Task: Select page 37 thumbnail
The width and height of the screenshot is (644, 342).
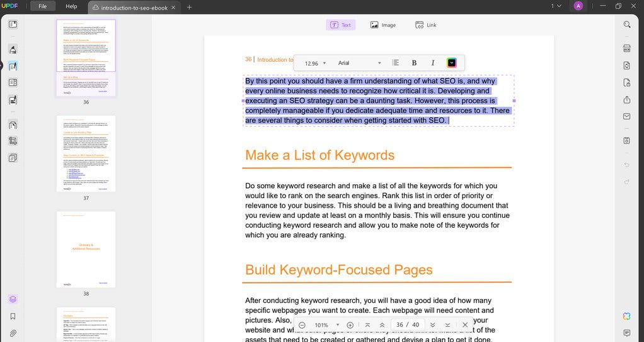Action: pos(86,153)
